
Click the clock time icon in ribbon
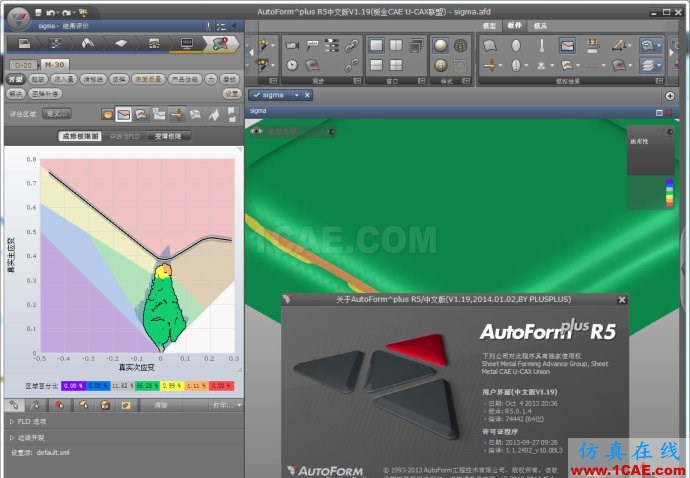[x=292, y=65]
